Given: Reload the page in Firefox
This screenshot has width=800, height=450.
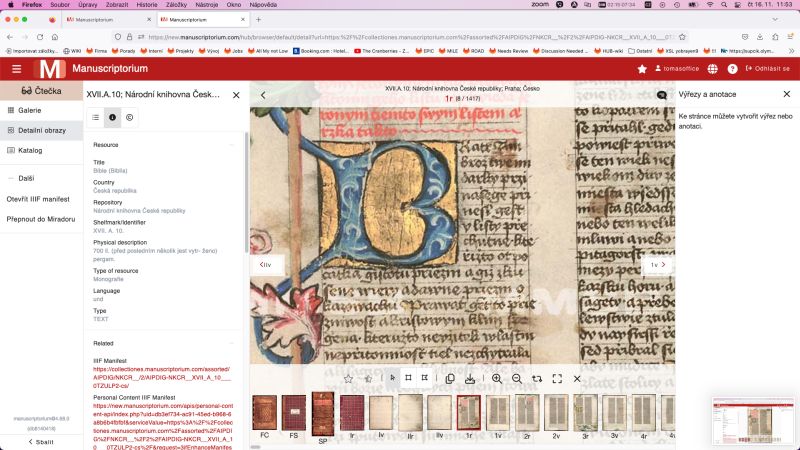Looking at the screenshot, I should coord(40,37).
